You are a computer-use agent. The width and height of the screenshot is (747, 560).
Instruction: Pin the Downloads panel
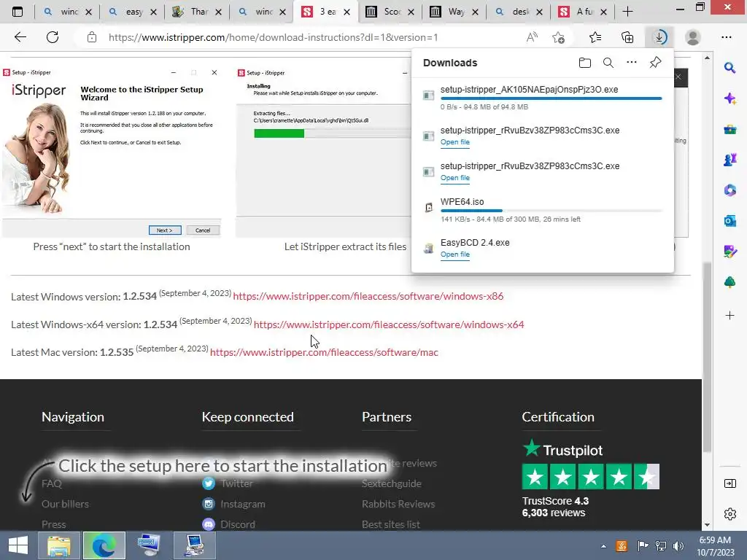[x=655, y=63]
